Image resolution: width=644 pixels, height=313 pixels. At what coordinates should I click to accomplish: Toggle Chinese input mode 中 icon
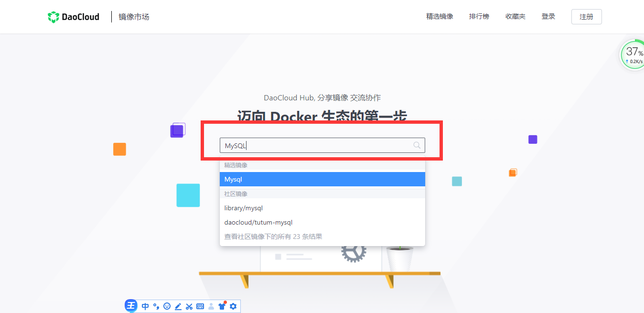tap(145, 306)
